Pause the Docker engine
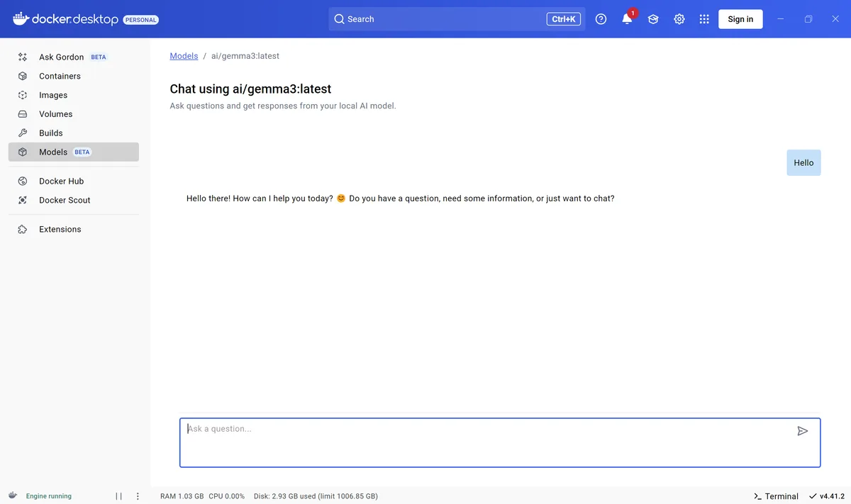851x504 pixels. click(x=118, y=496)
